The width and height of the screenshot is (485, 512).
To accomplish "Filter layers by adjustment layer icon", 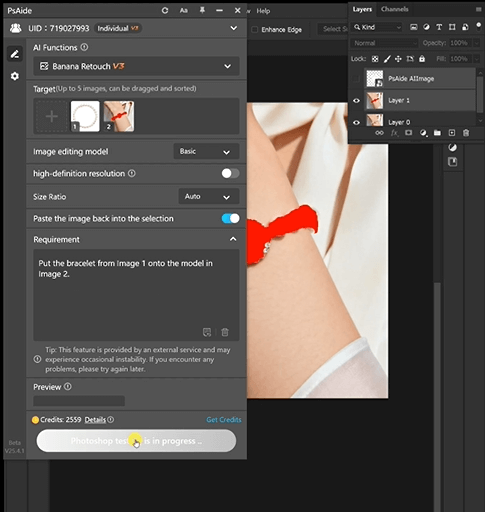I will (426, 27).
